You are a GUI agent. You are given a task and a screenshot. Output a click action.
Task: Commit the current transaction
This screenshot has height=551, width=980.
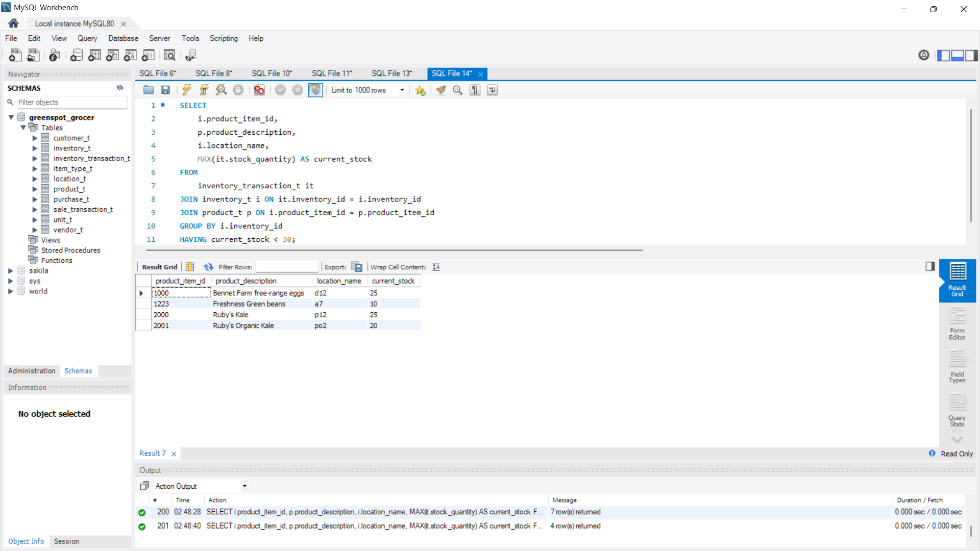[x=280, y=90]
